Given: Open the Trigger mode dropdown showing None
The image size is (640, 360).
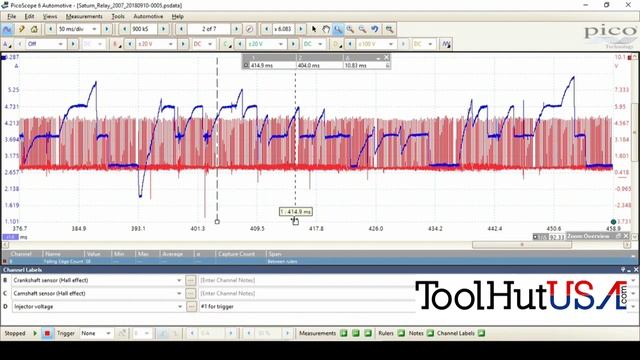Looking at the screenshot, I should (x=96, y=333).
